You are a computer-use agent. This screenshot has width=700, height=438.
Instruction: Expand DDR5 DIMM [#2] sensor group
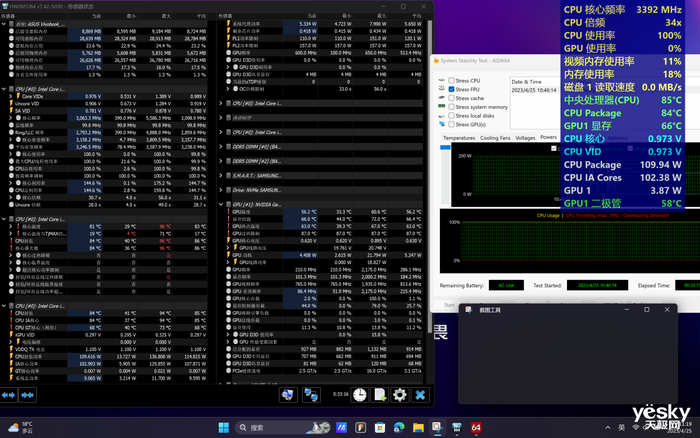pos(221,161)
